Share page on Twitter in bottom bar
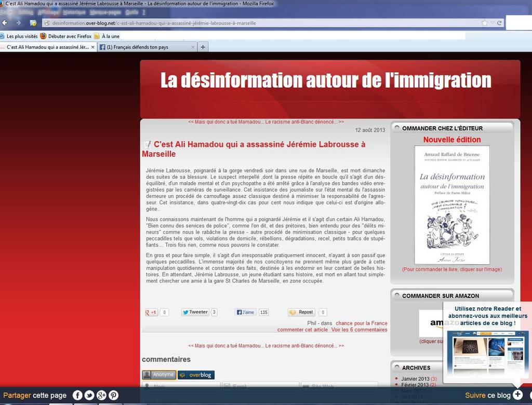Screen dimensions: 532x405 (89, 395)
